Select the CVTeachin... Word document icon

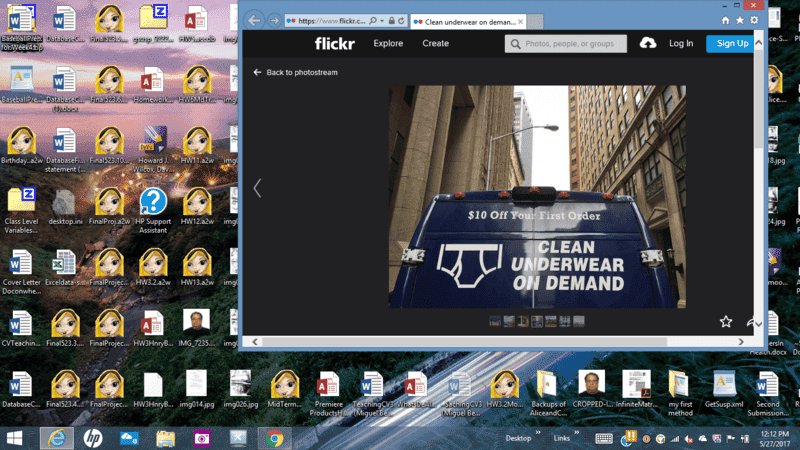click(x=21, y=329)
